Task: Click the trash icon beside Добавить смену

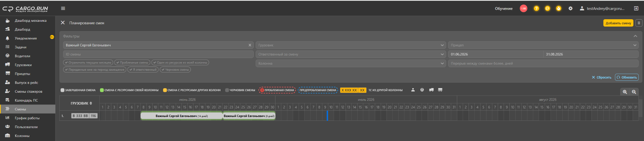Action: click(639, 23)
